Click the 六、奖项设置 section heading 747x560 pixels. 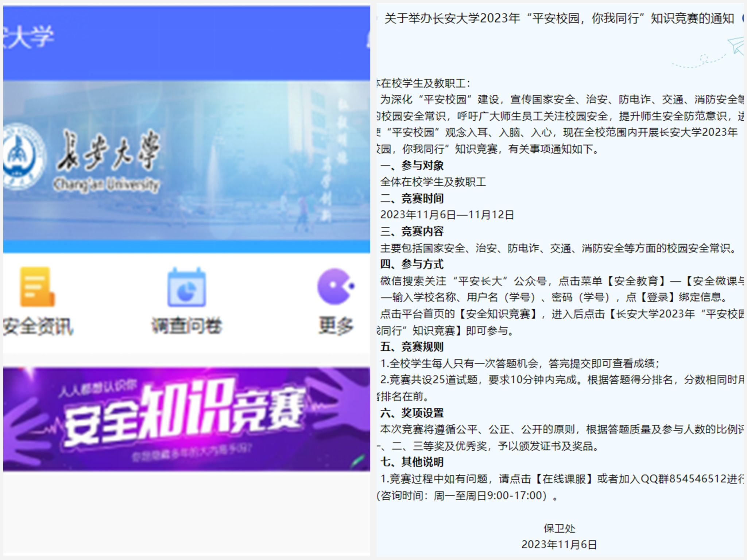[x=412, y=413]
